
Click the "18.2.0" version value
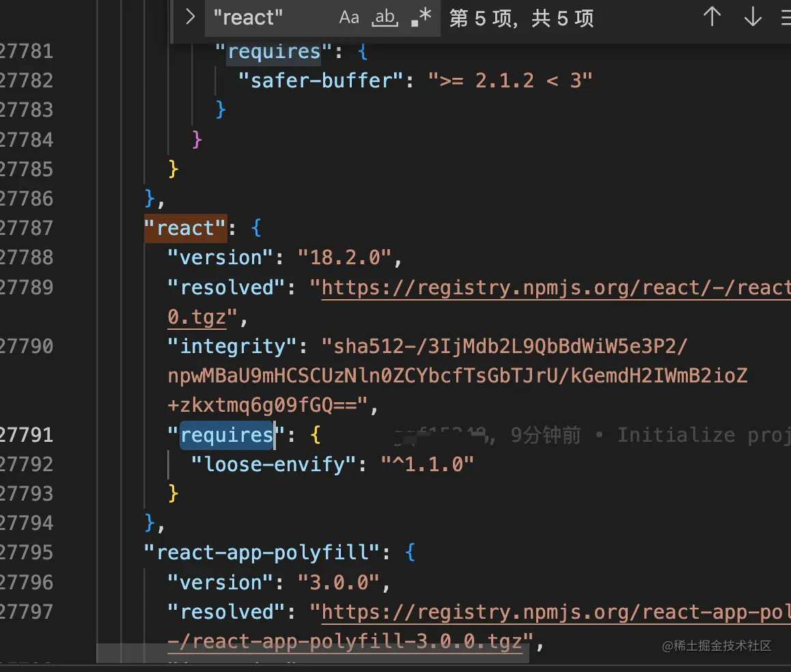coord(344,257)
